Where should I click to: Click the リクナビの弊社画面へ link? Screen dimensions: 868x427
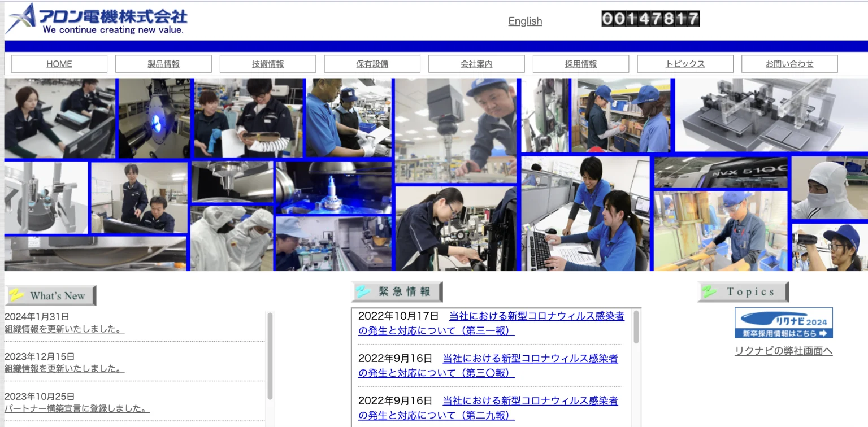[783, 351]
